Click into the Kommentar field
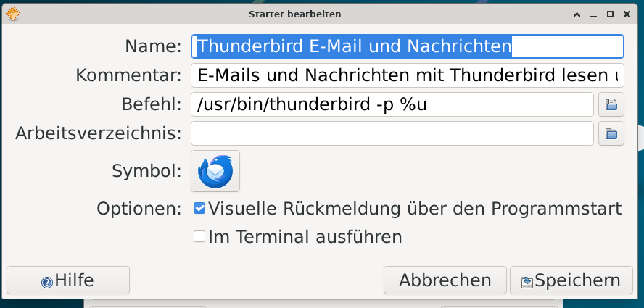Screen dimensions: 644x308 406,75
